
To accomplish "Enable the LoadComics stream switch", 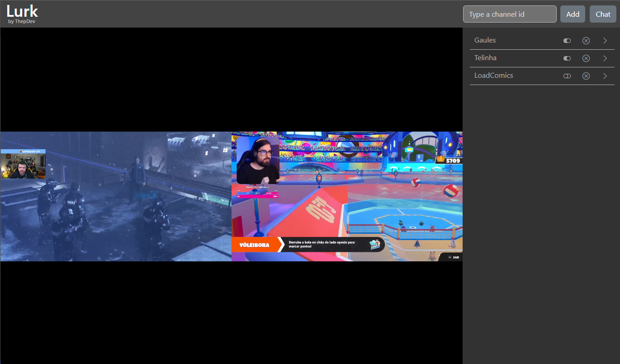I will [x=567, y=76].
